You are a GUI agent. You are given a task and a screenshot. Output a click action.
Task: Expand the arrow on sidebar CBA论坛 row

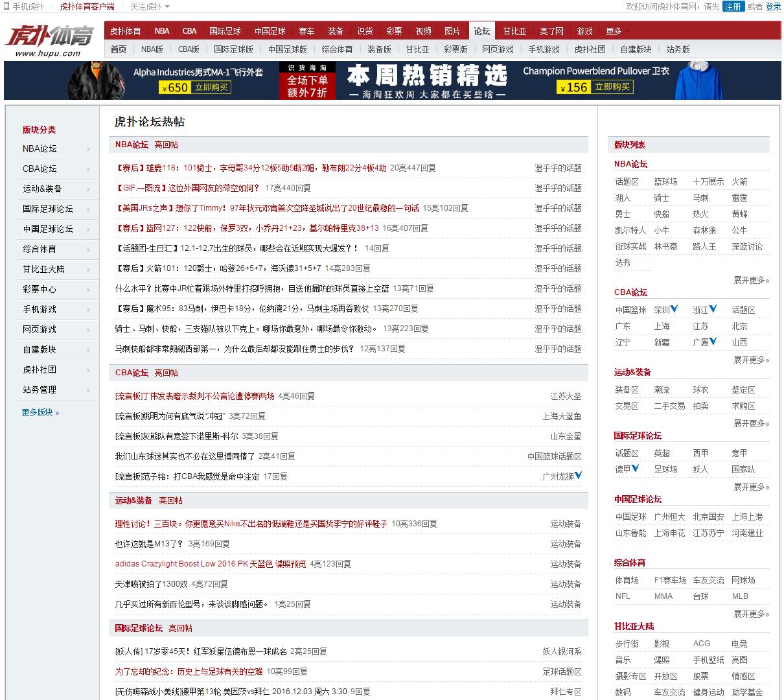coord(88,169)
